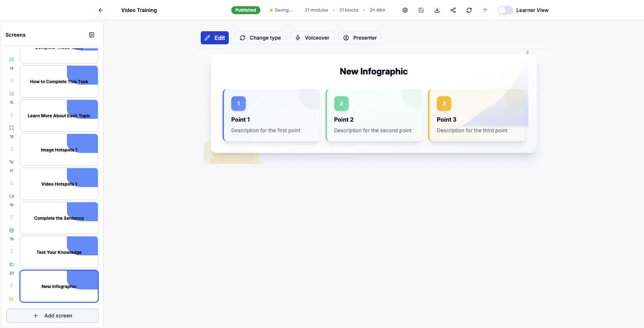Click the upload arrow icon in the header

tap(485, 10)
